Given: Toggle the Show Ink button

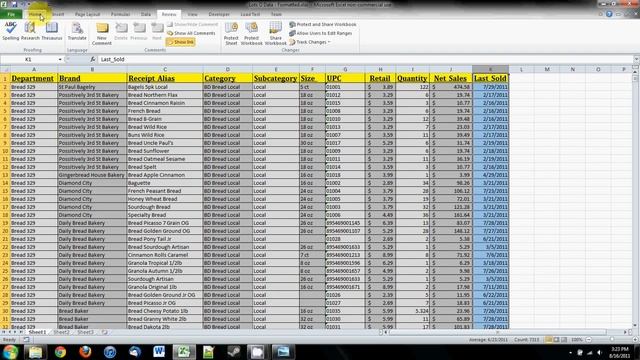Looking at the screenshot, I should click(x=181, y=42).
